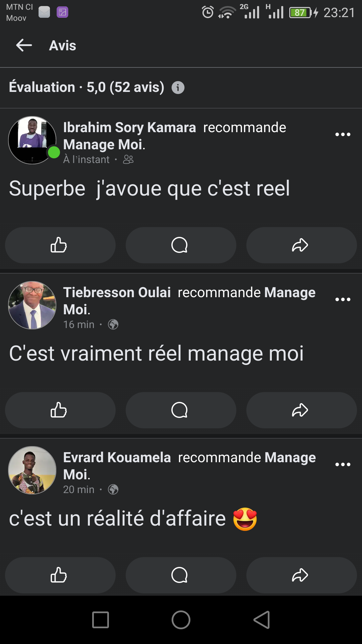Open the evaluation info icon
This screenshot has height=644, width=362.
pyautogui.click(x=178, y=88)
